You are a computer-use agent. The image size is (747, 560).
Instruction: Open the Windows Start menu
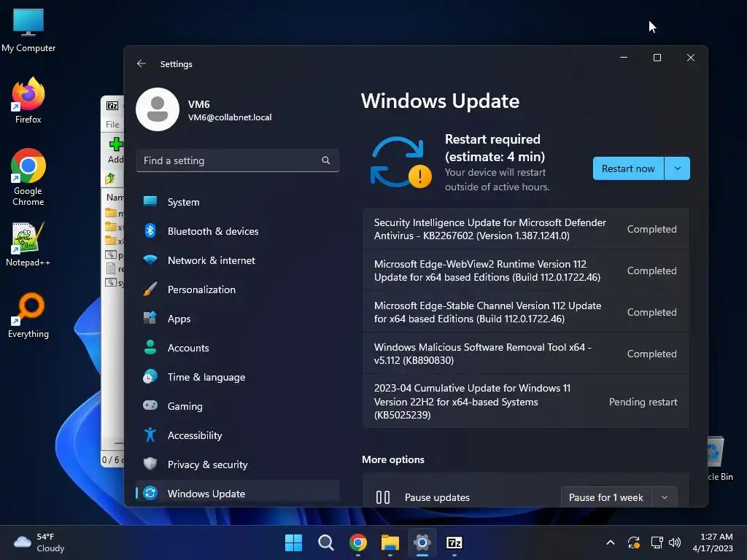coord(293,542)
